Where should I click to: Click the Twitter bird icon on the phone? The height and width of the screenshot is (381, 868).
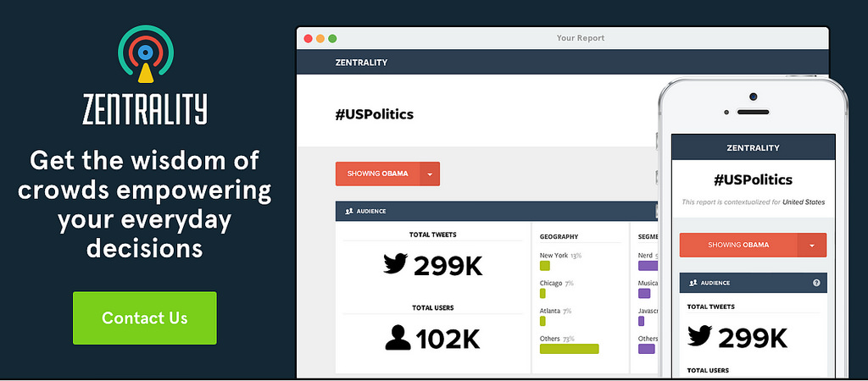point(699,335)
